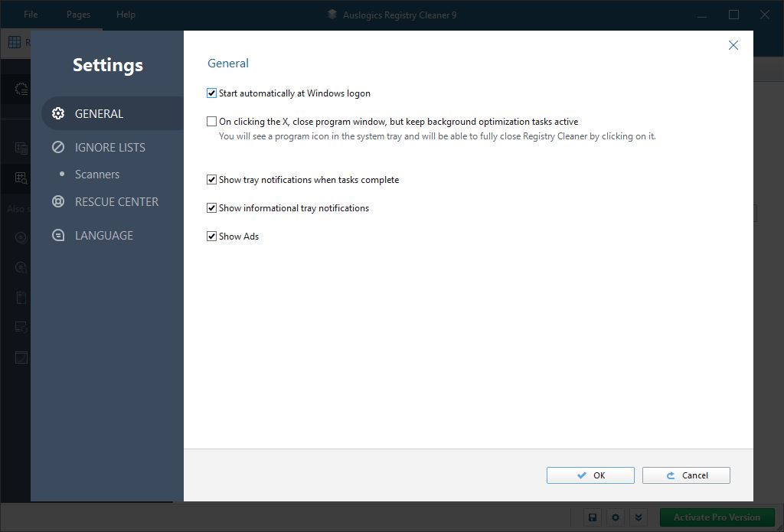This screenshot has width=784, height=532.
Task: Click the grid tab icon in main window
Action: pos(15,42)
